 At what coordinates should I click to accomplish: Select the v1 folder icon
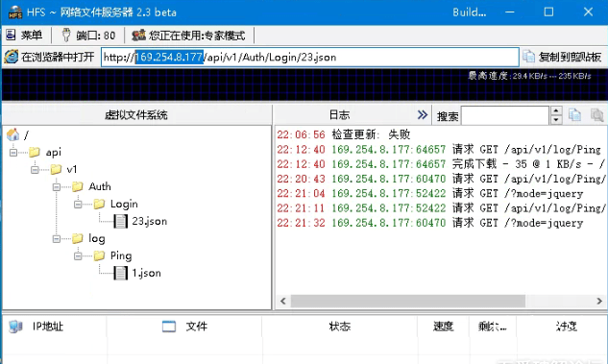coord(56,169)
